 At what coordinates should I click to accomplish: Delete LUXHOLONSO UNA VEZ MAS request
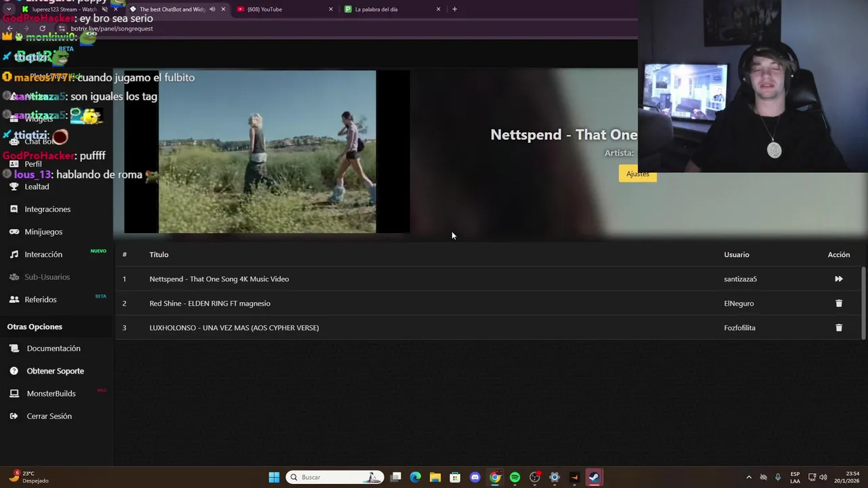click(x=839, y=327)
